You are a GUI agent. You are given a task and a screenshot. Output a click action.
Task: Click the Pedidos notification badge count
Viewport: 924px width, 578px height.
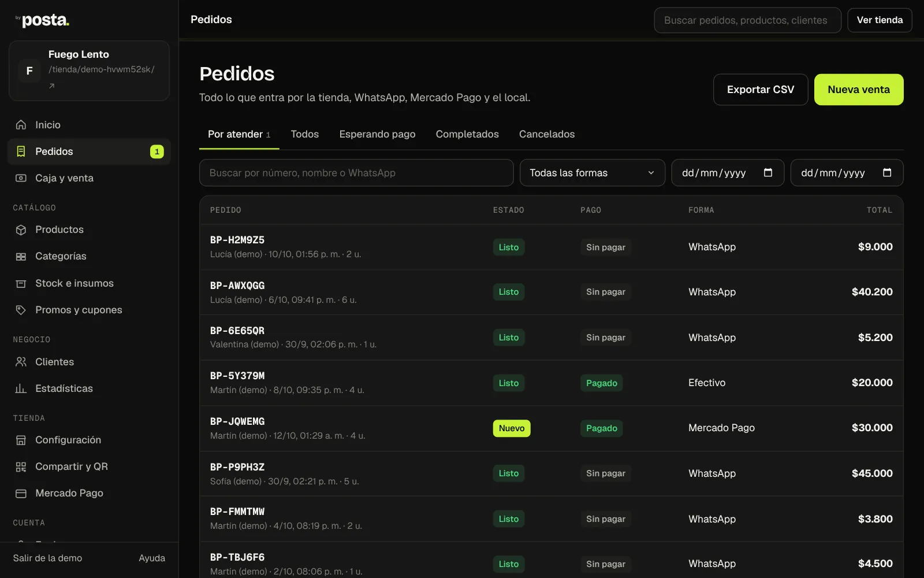click(x=157, y=151)
